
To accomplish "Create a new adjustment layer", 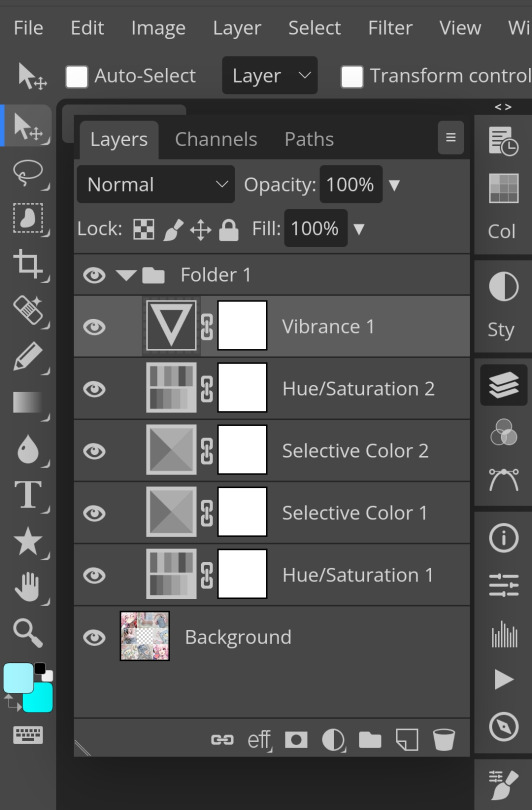I will (x=333, y=740).
